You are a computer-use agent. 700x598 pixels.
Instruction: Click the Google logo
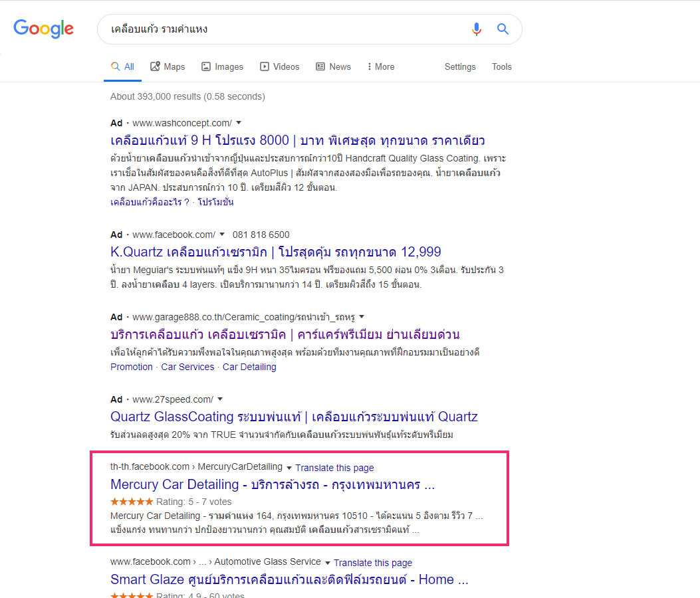(43, 29)
